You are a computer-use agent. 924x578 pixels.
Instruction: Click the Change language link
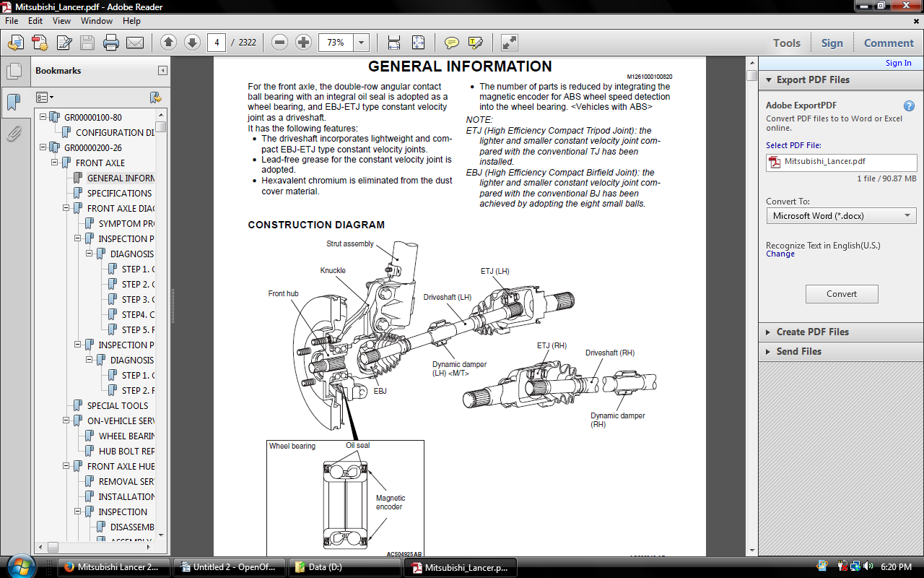pyautogui.click(x=780, y=254)
